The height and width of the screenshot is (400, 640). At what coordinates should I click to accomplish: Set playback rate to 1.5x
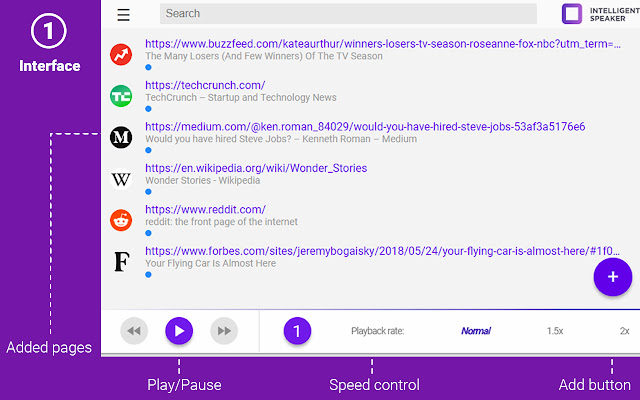555,331
